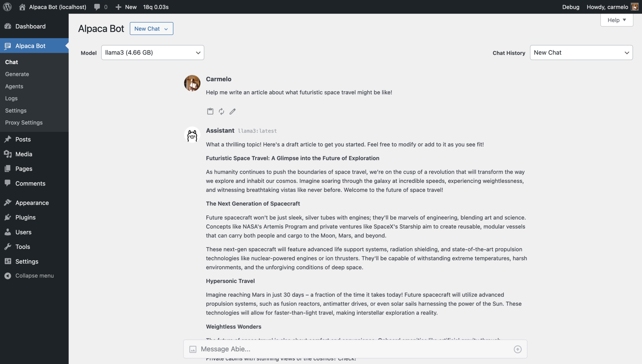Open the Plugins menu in sidebar
642x364 pixels.
click(25, 217)
